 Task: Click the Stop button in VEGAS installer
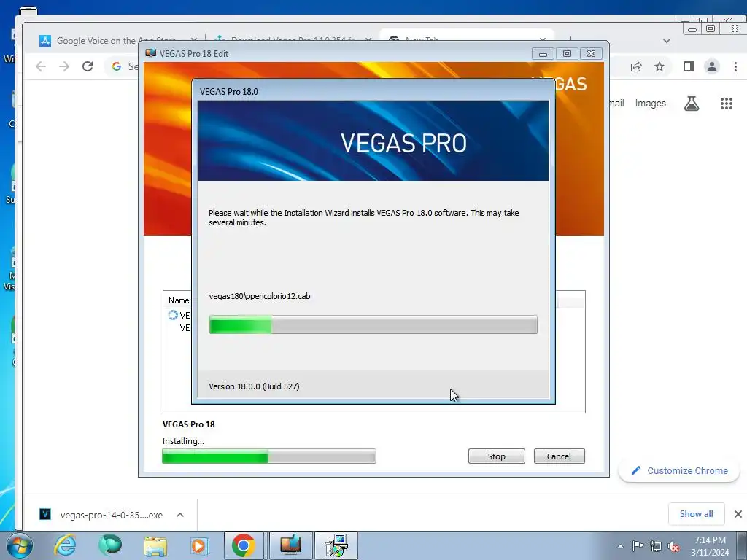click(x=496, y=456)
